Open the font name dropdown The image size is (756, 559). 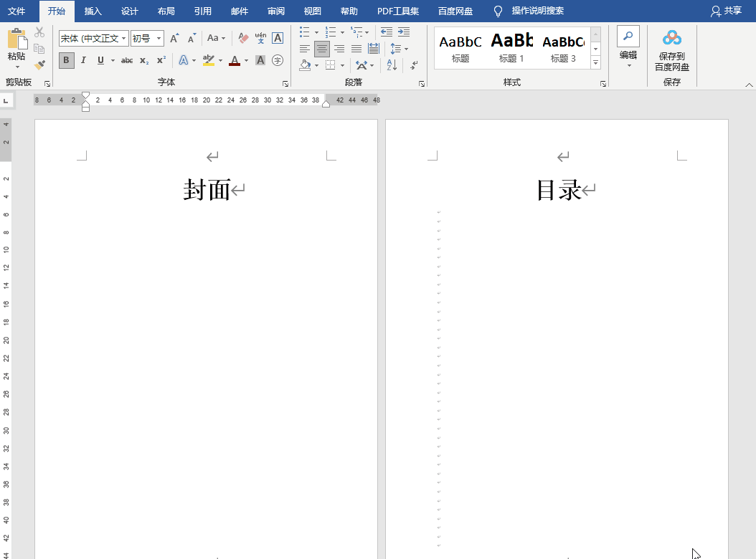coord(124,38)
